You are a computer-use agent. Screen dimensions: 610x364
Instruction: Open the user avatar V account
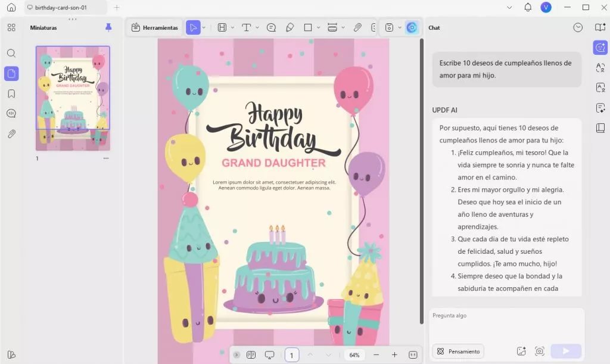click(546, 7)
